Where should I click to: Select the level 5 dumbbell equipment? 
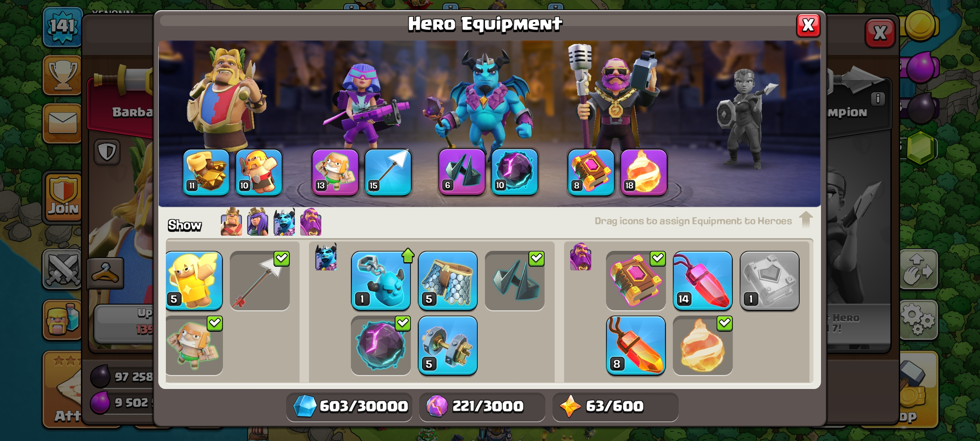point(447,346)
